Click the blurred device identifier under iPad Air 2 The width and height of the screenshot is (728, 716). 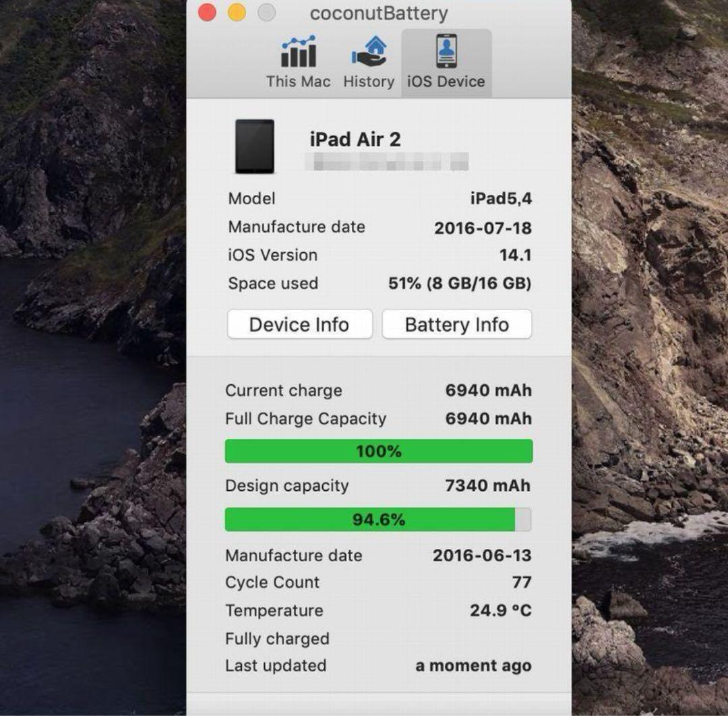coord(387,162)
